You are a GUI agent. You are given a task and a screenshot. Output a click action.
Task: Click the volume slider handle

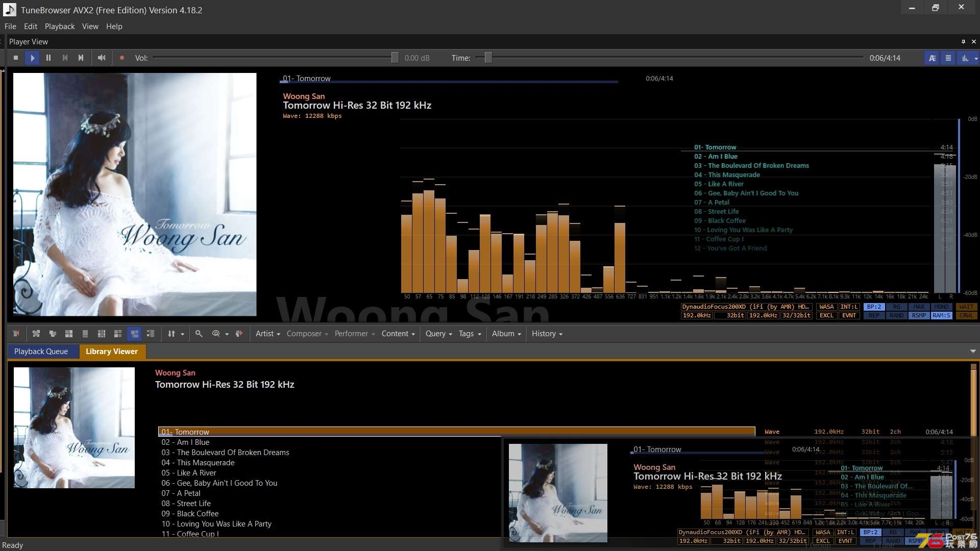click(x=395, y=58)
